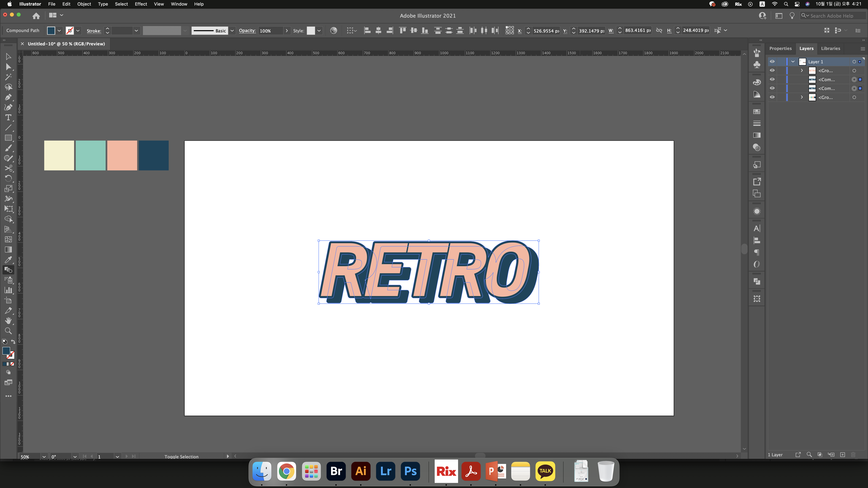Pick the Rectangle tool
The height and width of the screenshot is (488, 868).
(8, 138)
